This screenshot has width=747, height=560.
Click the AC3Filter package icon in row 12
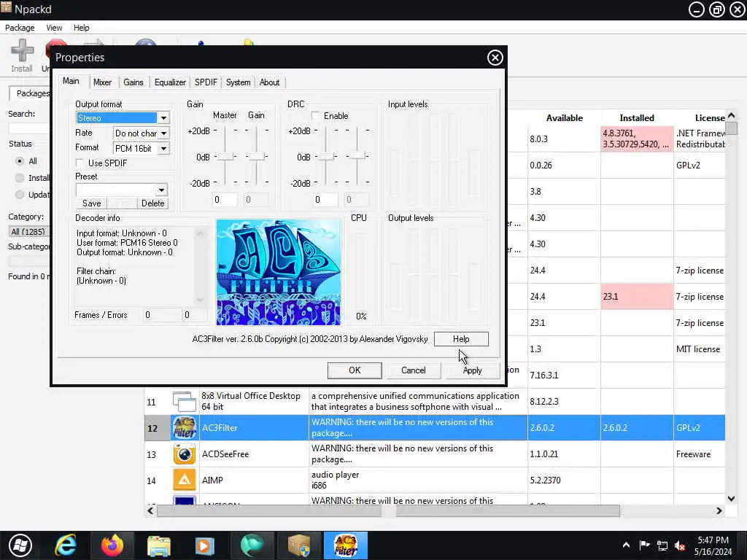(185, 427)
